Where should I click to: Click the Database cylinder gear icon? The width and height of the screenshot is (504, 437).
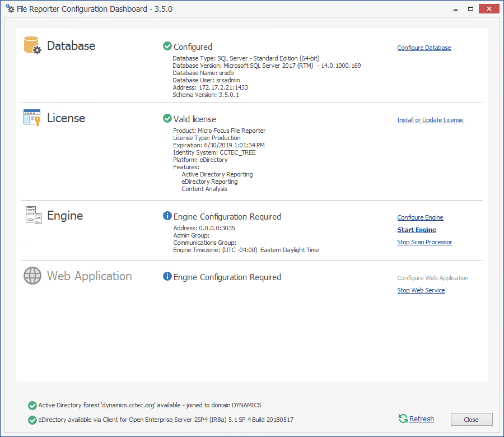(32, 45)
